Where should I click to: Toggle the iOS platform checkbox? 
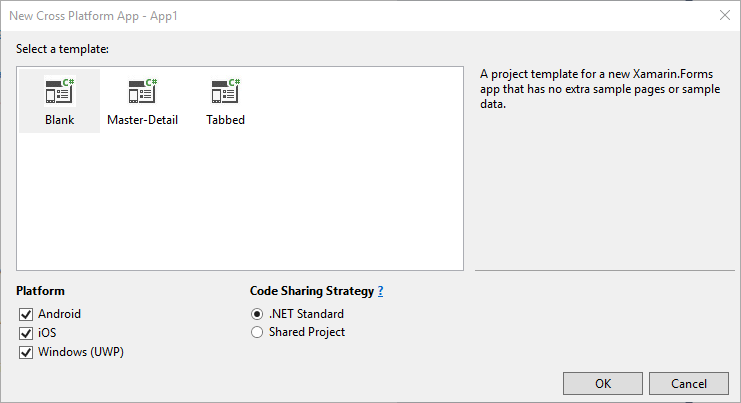tap(26, 333)
